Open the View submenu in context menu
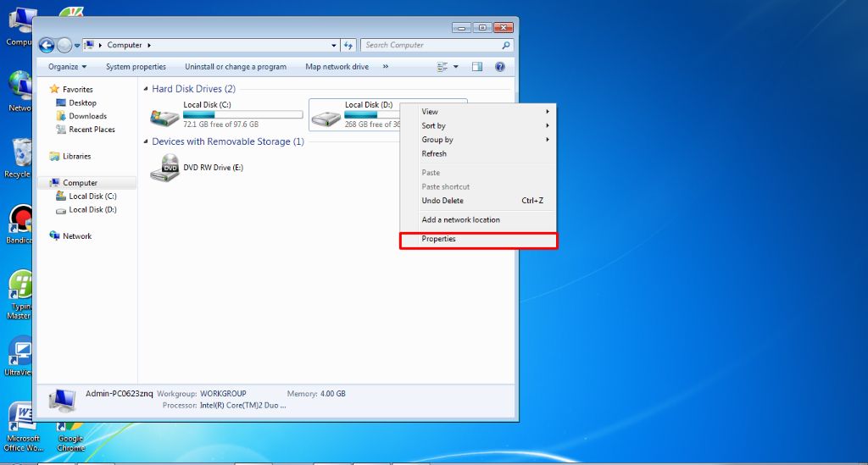 478,112
